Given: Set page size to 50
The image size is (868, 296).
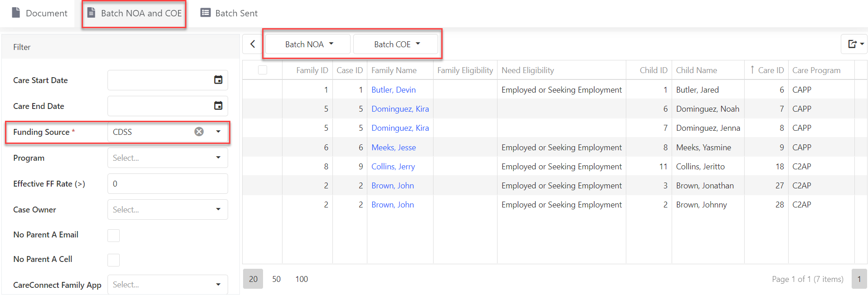Looking at the screenshot, I should [277, 279].
